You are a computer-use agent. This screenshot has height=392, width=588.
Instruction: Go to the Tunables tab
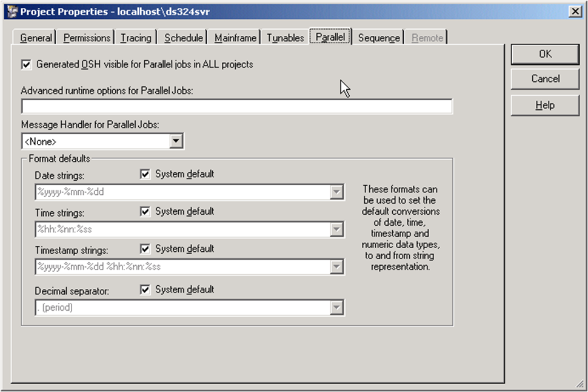pyautogui.click(x=285, y=38)
